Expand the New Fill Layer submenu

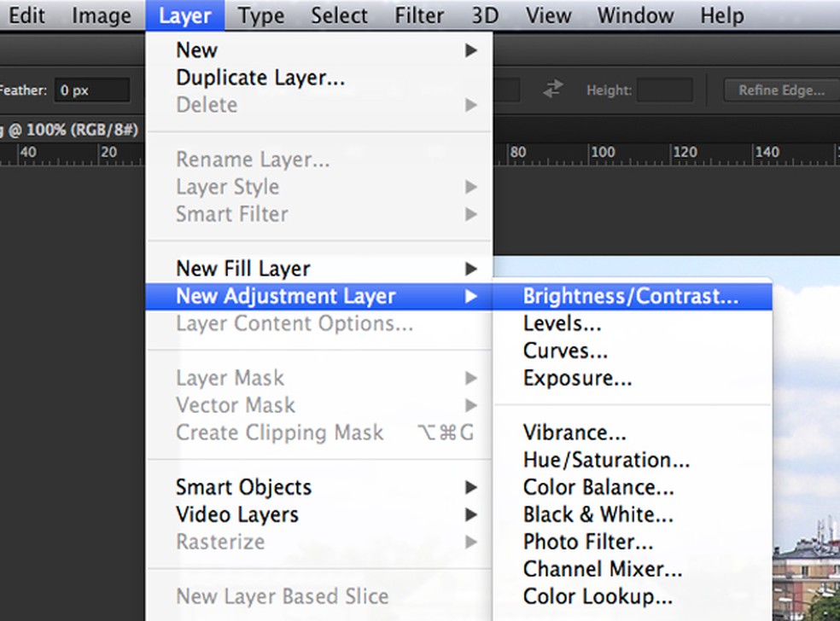[x=242, y=269]
